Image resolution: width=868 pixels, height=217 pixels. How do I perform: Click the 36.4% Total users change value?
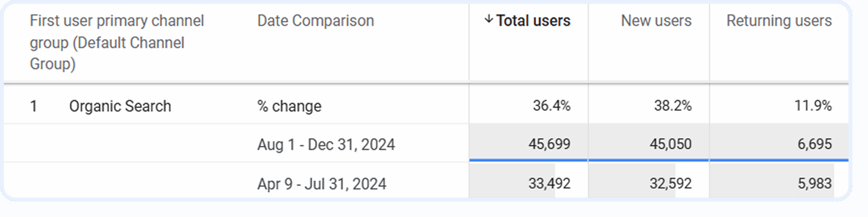tap(551, 105)
